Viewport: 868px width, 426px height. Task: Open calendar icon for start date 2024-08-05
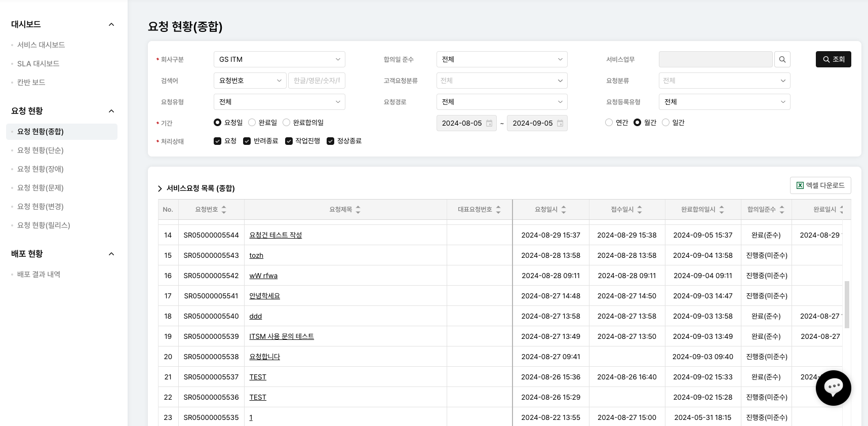tap(489, 123)
